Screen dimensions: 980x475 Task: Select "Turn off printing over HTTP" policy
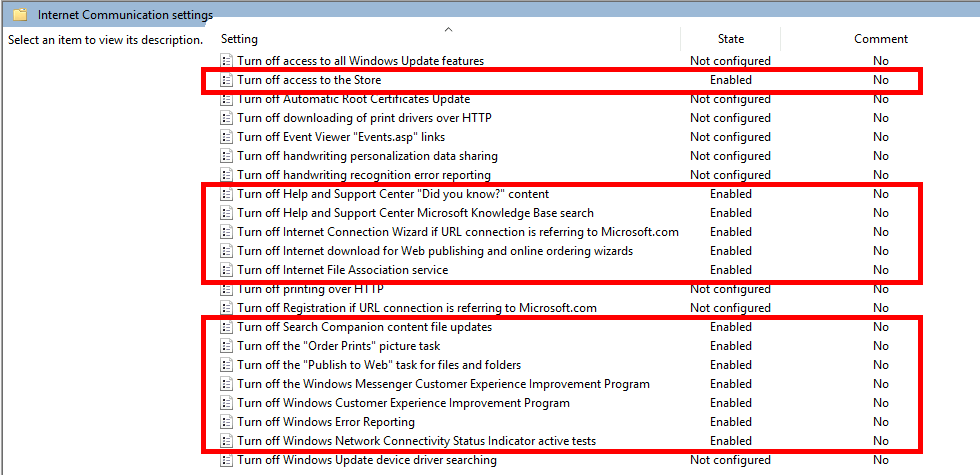(310, 289)
